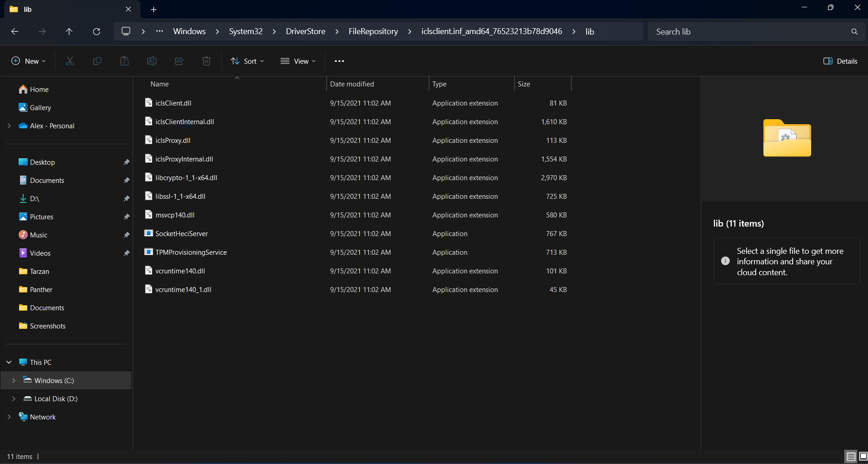868x464 pixels.
Task: Open the New item button
Action: [x=28, y=61]
